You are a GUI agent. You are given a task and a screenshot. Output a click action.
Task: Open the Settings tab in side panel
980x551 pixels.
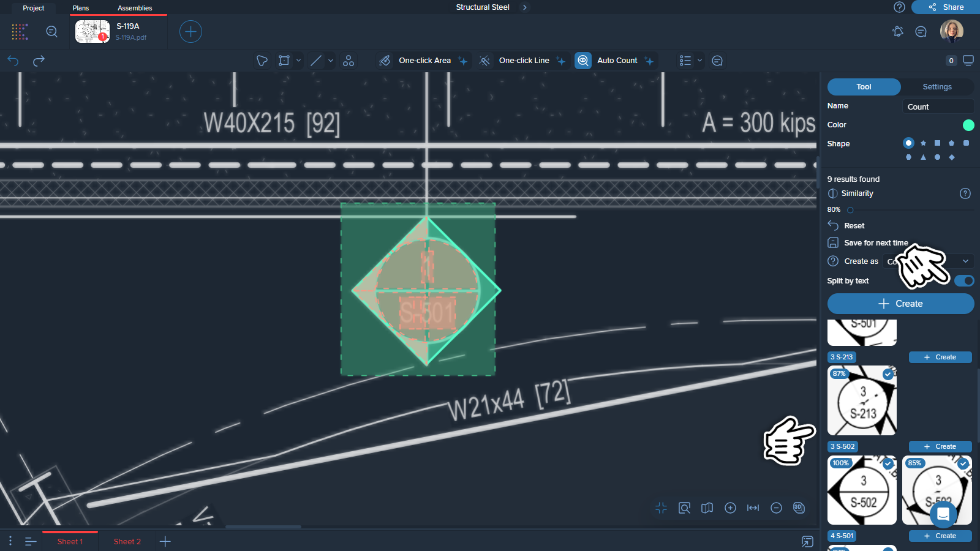[937, 87]
